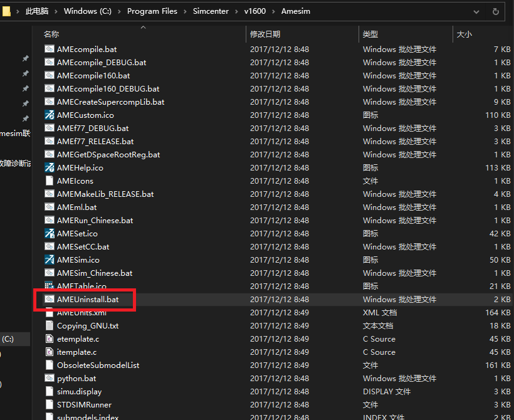The image size is (514, 420).
Task: Click the 113 KB size of AMEHelp.ico
Action: [x=498, y=167]
